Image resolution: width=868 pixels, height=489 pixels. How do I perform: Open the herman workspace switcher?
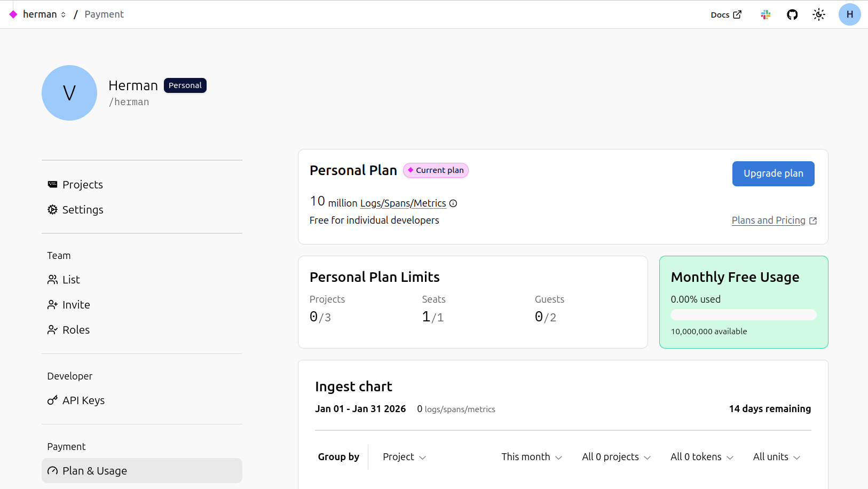pyautogui.click(x=44, y=14)
